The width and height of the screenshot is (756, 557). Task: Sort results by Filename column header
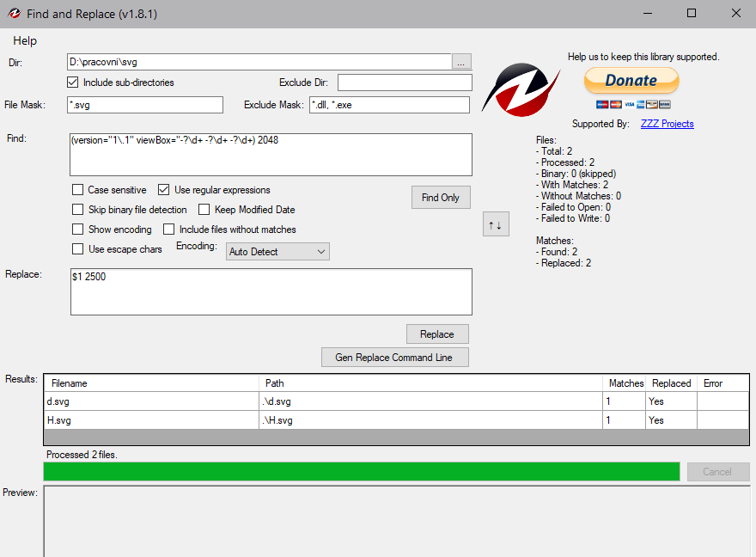pos(151,383)
